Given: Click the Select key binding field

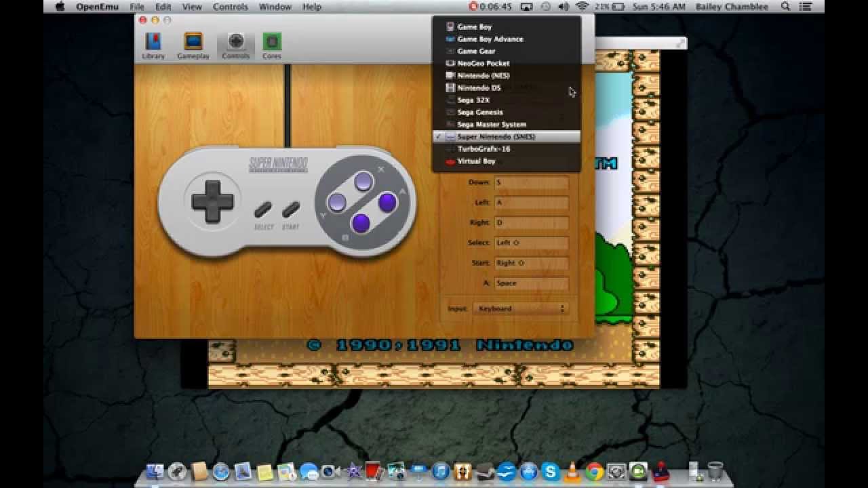Looking at the screenshot, I should pyautogui.click(x=531, y=243).
